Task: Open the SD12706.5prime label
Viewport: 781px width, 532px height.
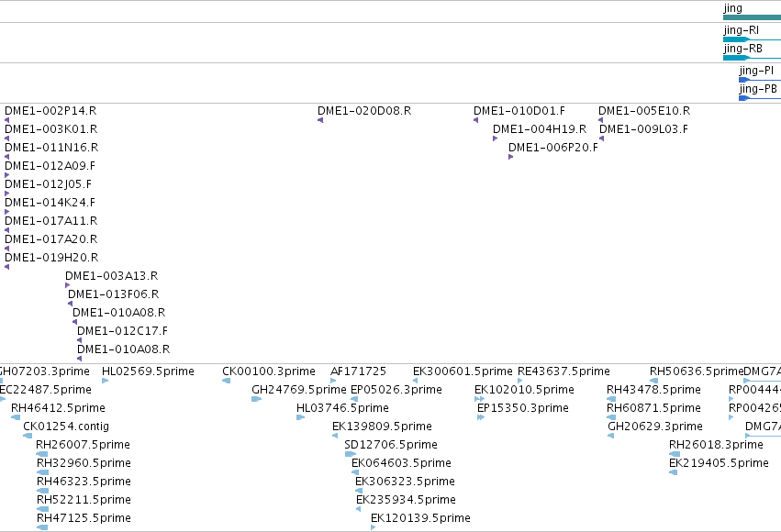Action: [391, 445]
